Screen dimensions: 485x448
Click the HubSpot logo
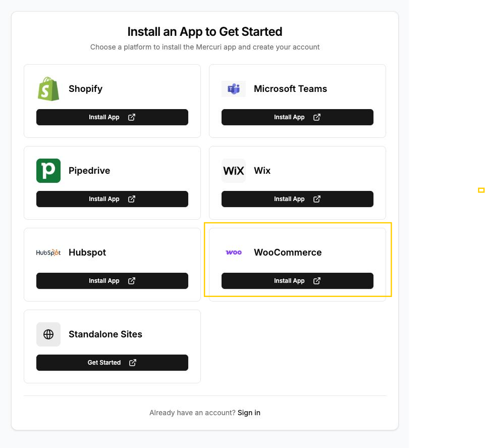pyautogui.click(x=48, y=253)
